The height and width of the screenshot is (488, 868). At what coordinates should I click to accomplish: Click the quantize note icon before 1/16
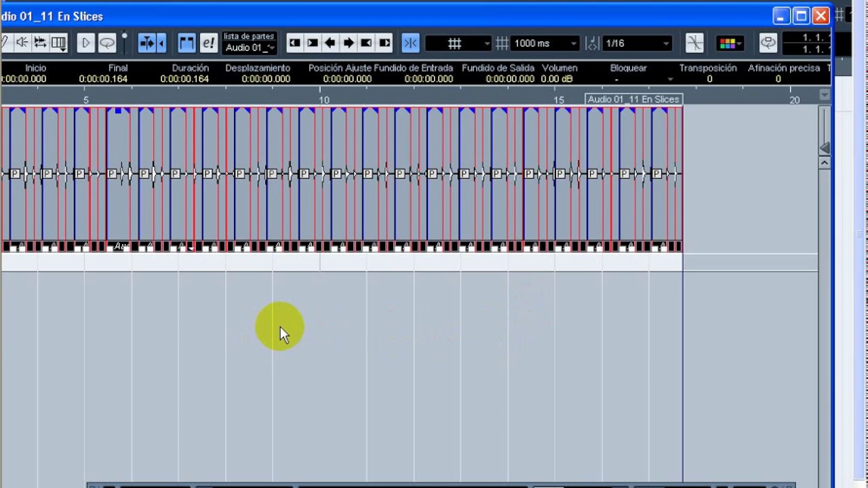pyautogui.click(x=592, y=43)
